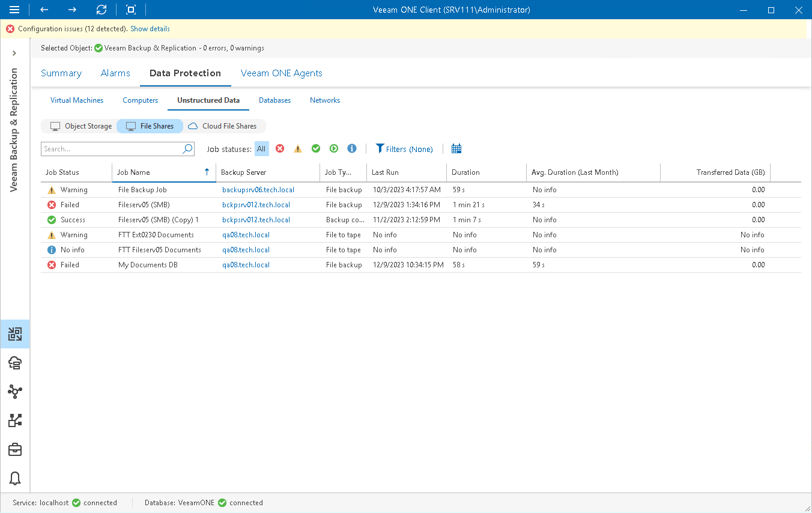Open the Veeam Backup for Microsoft 365 view icon
Screen dimensions: 812x513
pyautogui.click(x=15, y=363)
